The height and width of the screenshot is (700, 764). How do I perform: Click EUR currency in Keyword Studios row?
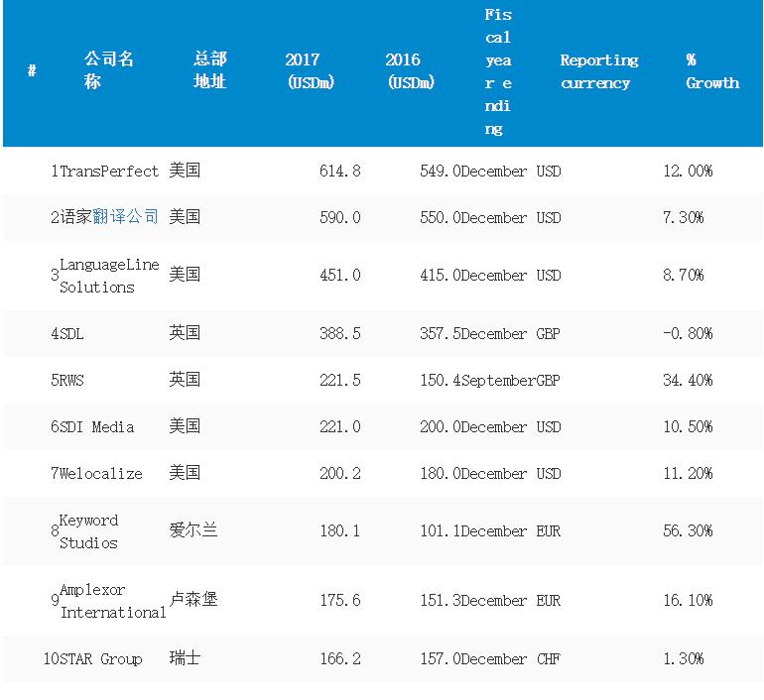tap(548, 531)
